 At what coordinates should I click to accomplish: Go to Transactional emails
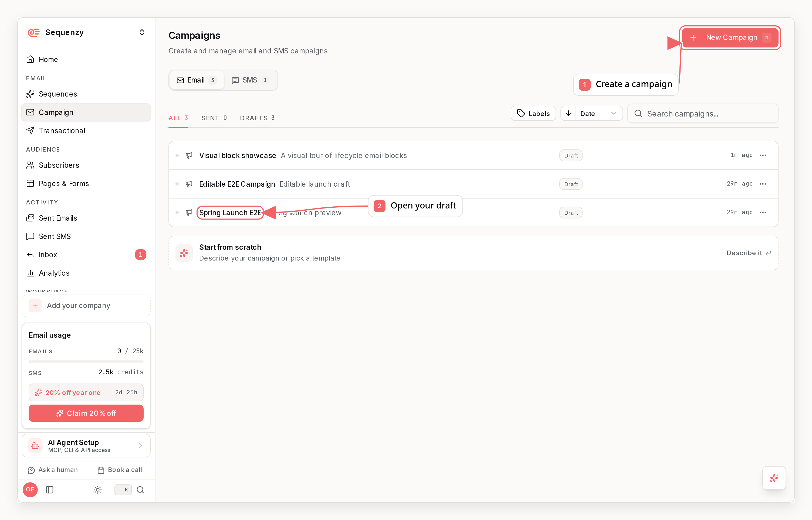pos(86,131)
